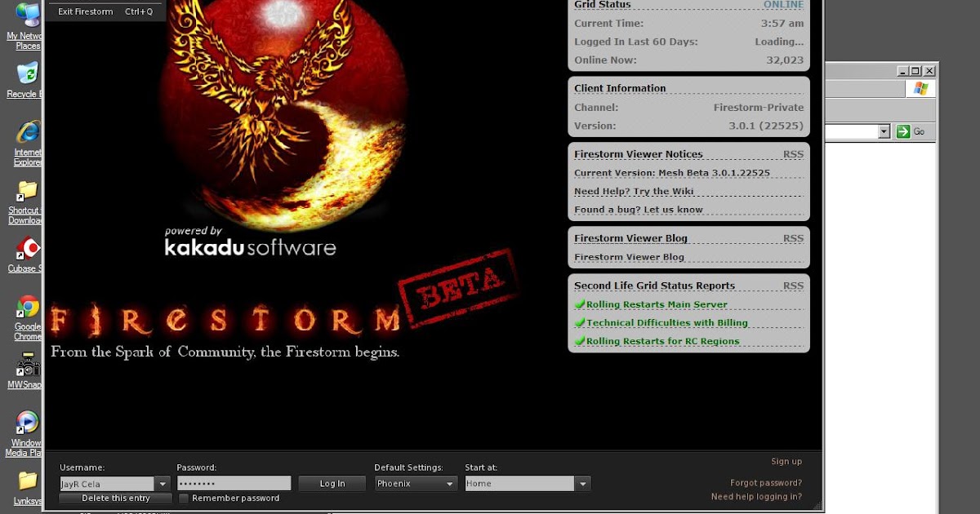This screenshot has height=514, width=980.
Task: Launch the Cubase desktop icon
Action: click(29, 248)
